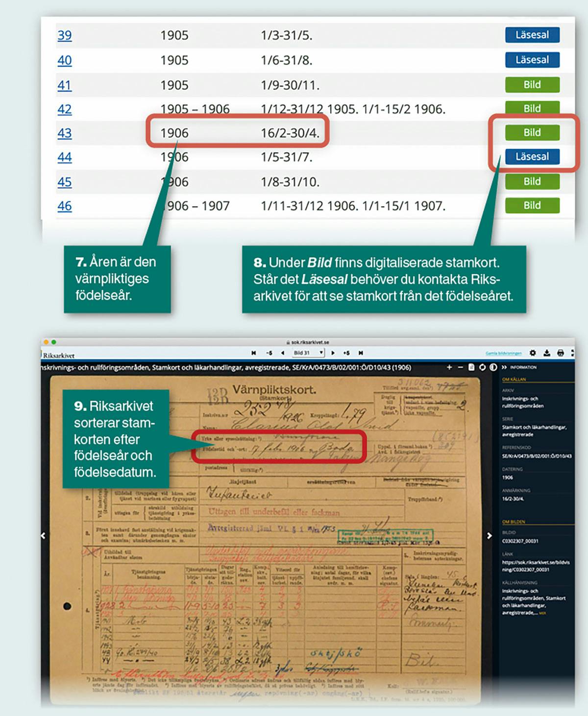The image size is (588, 716).
Task: Select the ANMÄRKNING value 16/2-30/4.
Action: [x=513, y=499]
